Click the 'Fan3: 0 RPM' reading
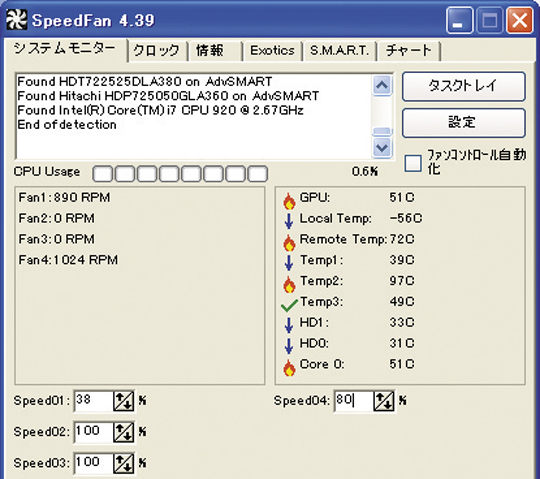The width and height of the screenshot is (540, 479). [56, 239]
